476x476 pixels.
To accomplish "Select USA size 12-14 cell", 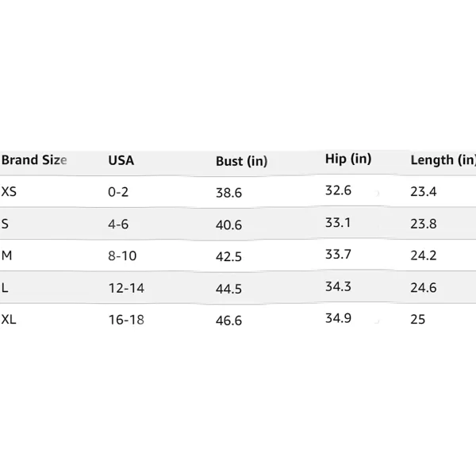I will pyautogui.click(x=126, y=288).
